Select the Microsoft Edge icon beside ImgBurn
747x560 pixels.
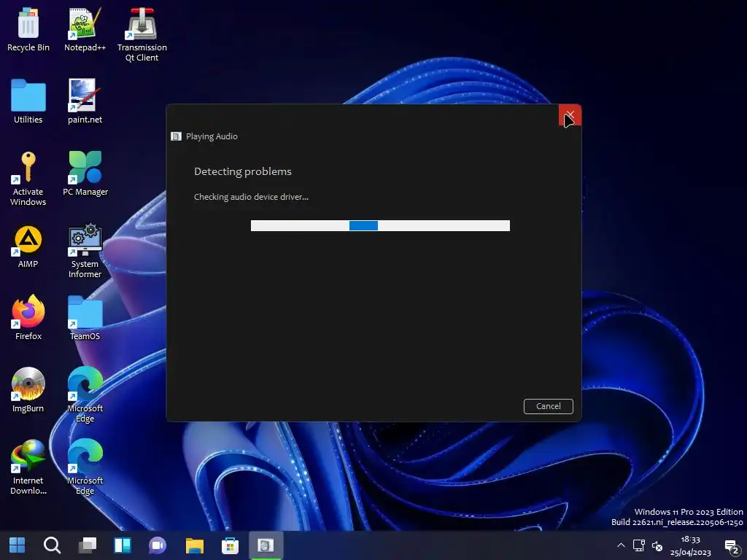click(85, 394)
